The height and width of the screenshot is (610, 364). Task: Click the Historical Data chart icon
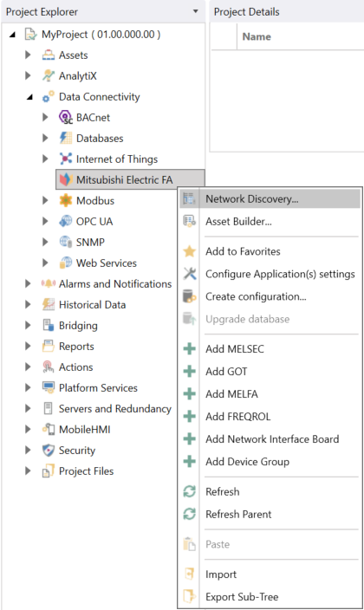coord(49,304)
